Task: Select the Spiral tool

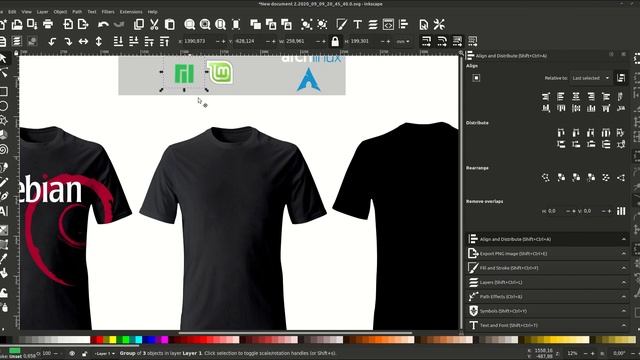Action: pyautogui.click(x=3, y=149)
